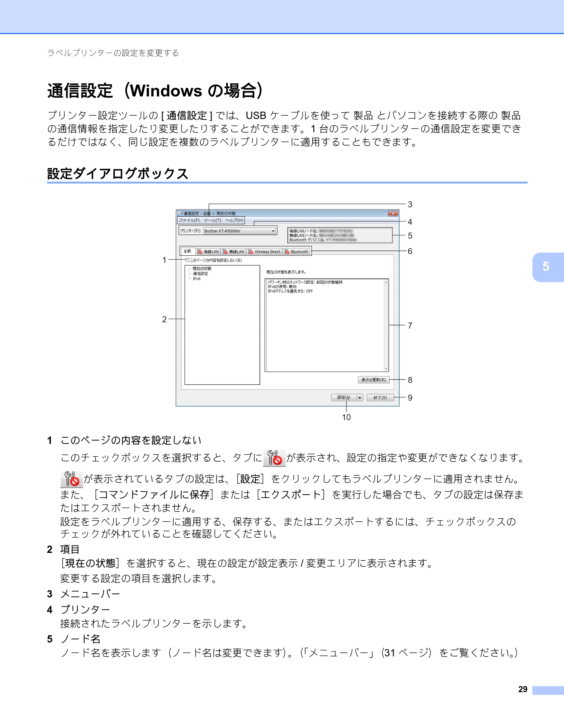This screenshot has height=728, width=564.
Task: Click the disabled-settings icon on 有線LAN tab
Action: point(200,252)
